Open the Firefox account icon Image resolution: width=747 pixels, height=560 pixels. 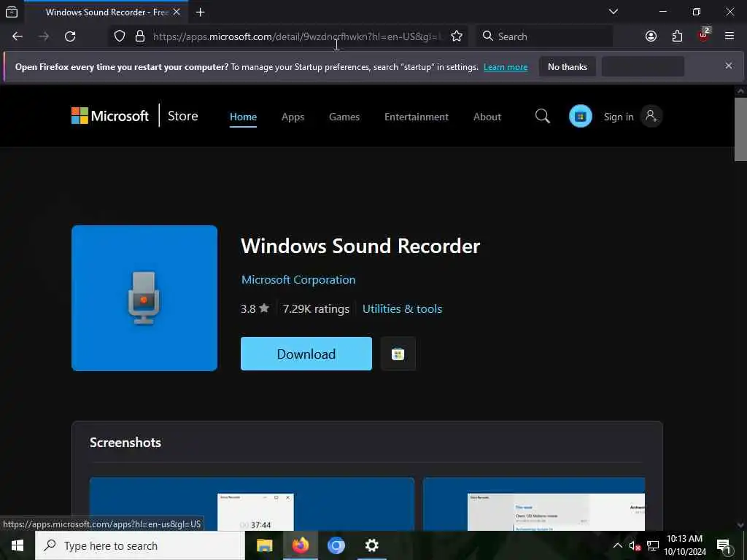click(651, 36)
